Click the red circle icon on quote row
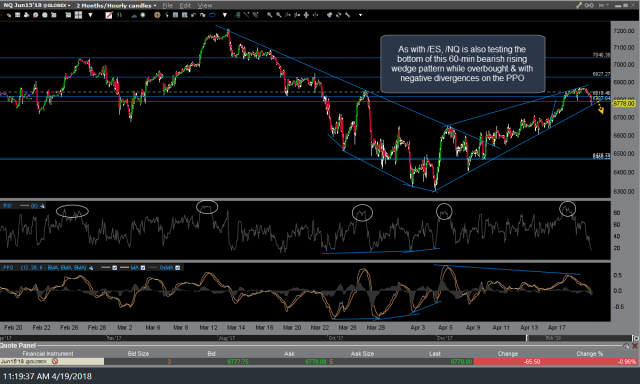 pos(55,361)
